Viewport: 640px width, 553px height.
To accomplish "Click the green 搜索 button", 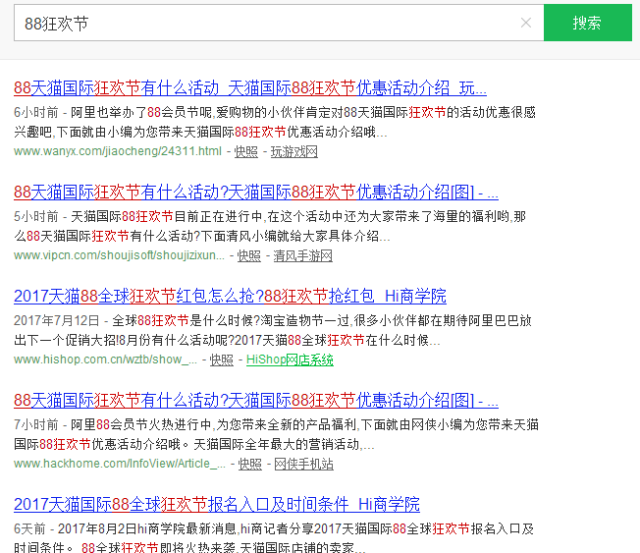I will coord(588,23).
